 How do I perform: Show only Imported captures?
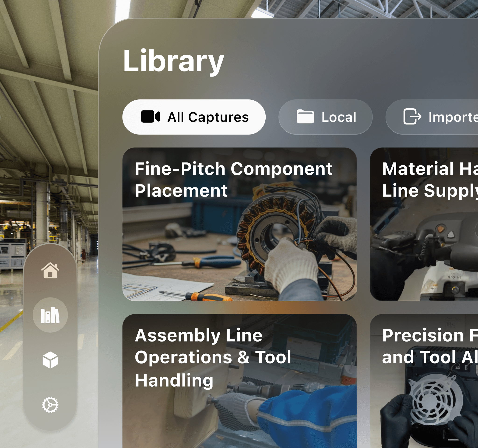coord(432,117)
